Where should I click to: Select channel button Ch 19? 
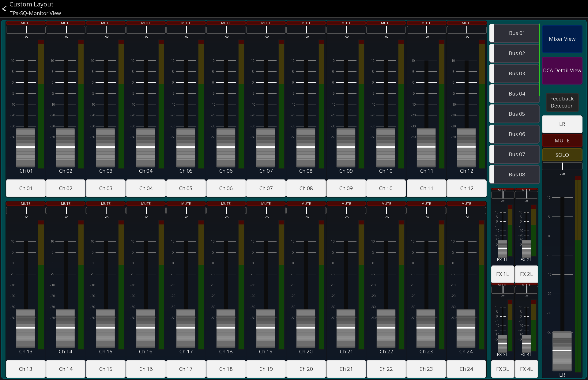tap(266, 369)
